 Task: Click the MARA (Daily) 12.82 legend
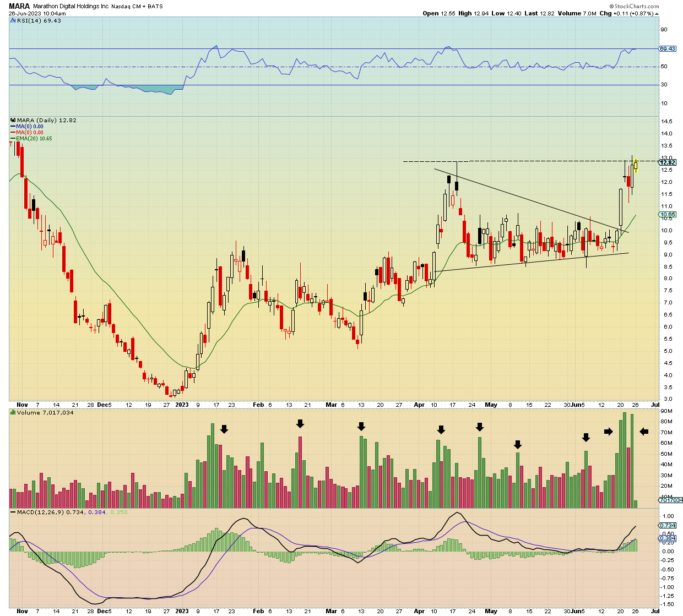point(47,120)
